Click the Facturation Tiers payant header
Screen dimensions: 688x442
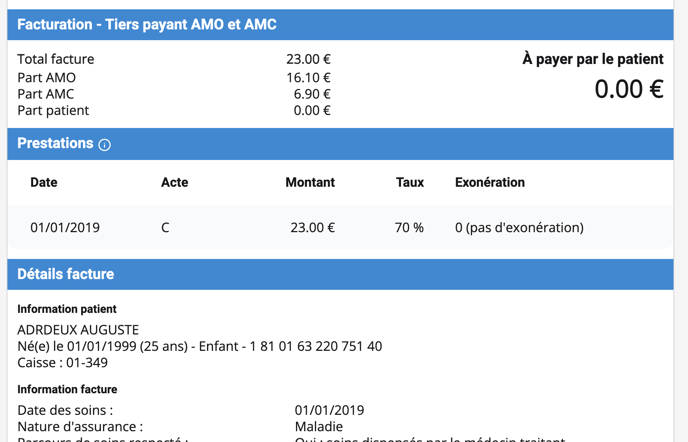click(x=147, y=24)
